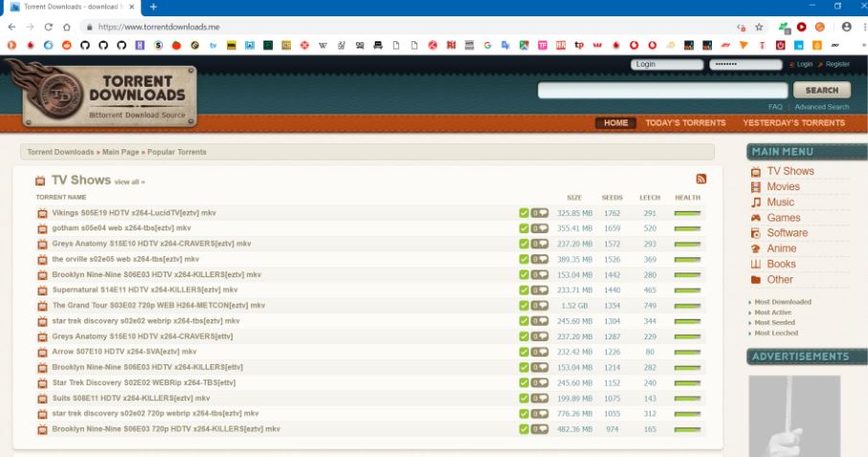Open the orville s02e05 torrent
Viewport: 868px width, 457px height.
[x=125, y=259]
